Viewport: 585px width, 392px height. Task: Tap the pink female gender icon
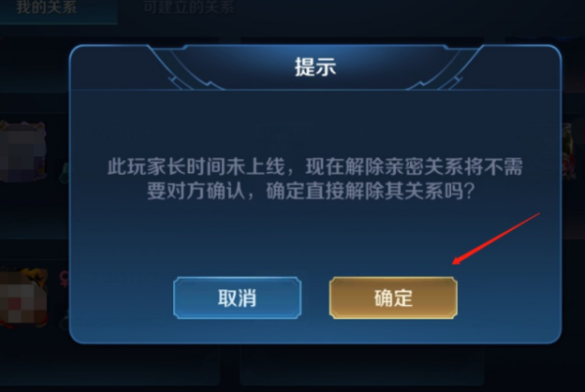coord(65,279)
